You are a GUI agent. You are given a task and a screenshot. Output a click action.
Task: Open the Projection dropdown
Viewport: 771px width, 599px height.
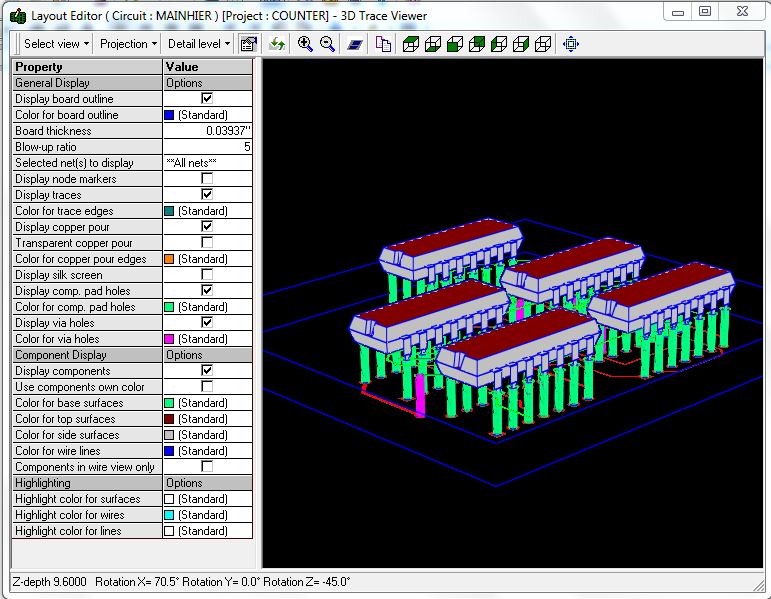[x=128, y=44]
